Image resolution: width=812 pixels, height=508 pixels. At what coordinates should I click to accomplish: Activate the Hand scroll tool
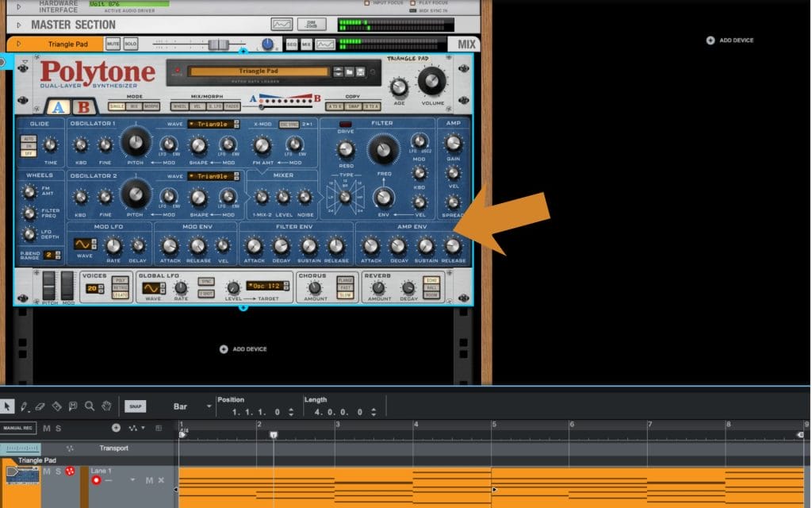pyautogui.click(x=106, y=406)
